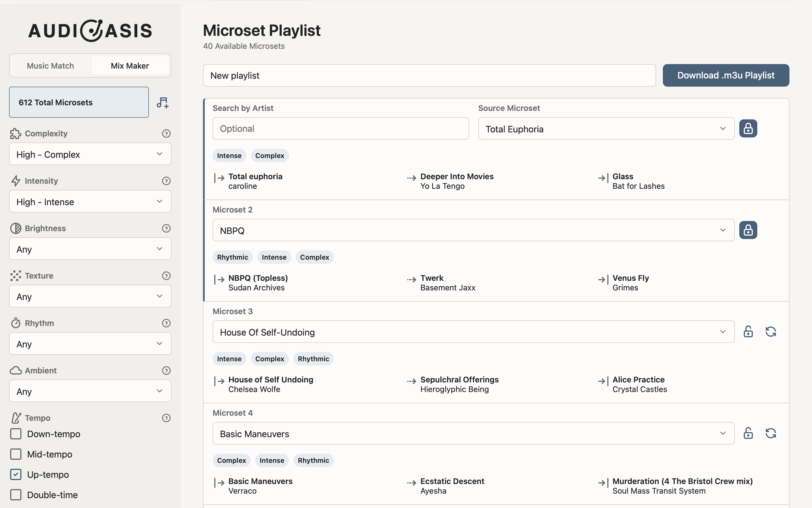Open Tempo help question mark
Screen dimensions: 812x508
pyautogui.click(x=166, y=418)
